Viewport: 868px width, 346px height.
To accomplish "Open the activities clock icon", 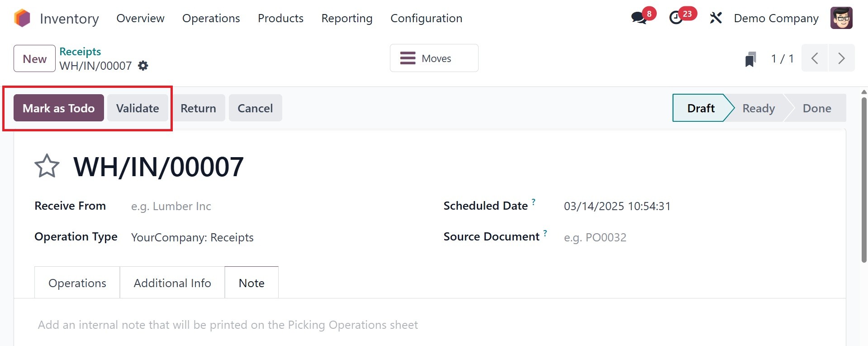I will point(676,18).
